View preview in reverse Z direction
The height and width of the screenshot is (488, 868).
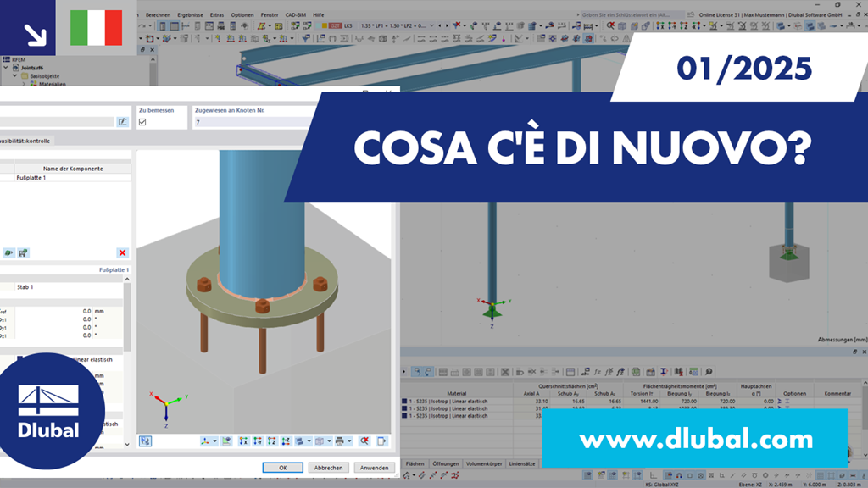(x=286, y=441)
